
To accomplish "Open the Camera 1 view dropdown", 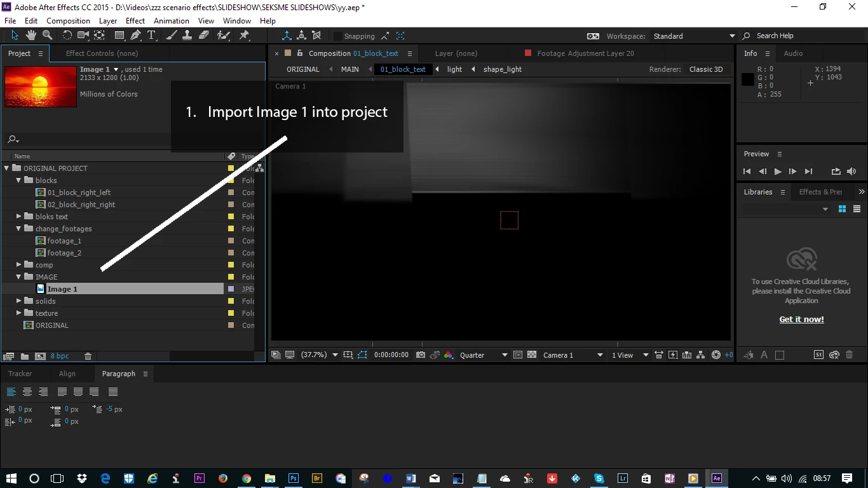I will (x=573, y=355).
